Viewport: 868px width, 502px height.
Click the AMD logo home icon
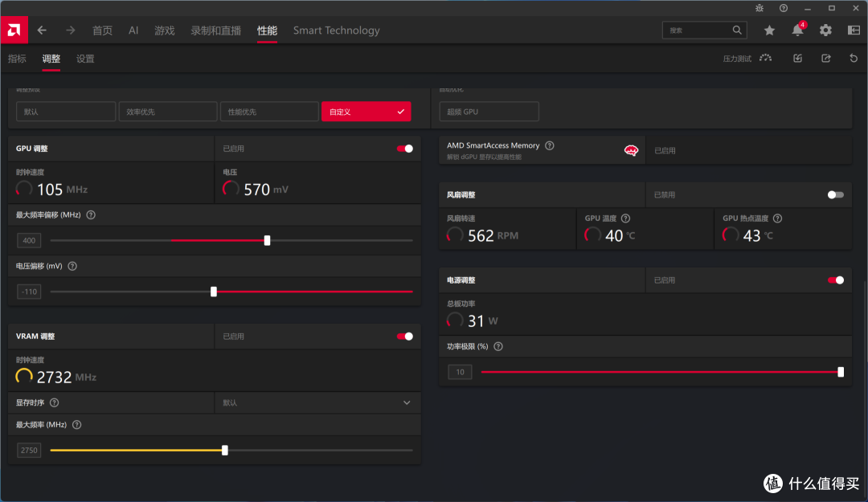14,30
